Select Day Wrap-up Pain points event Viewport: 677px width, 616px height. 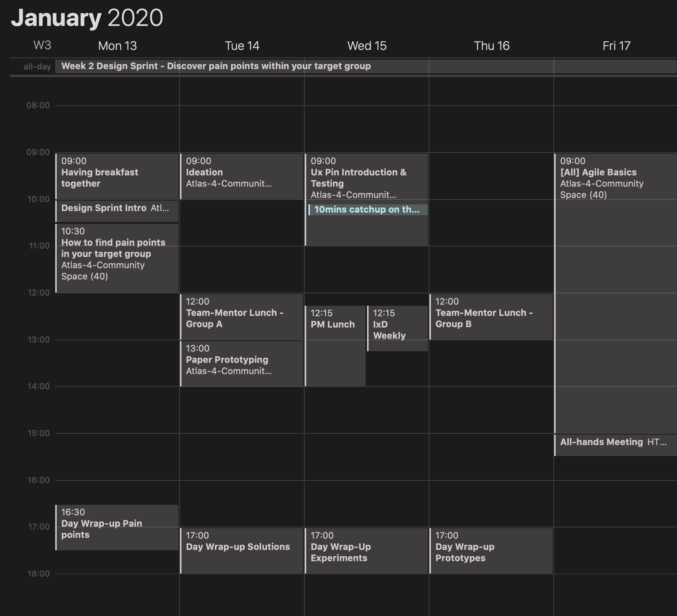click(117, 527)
